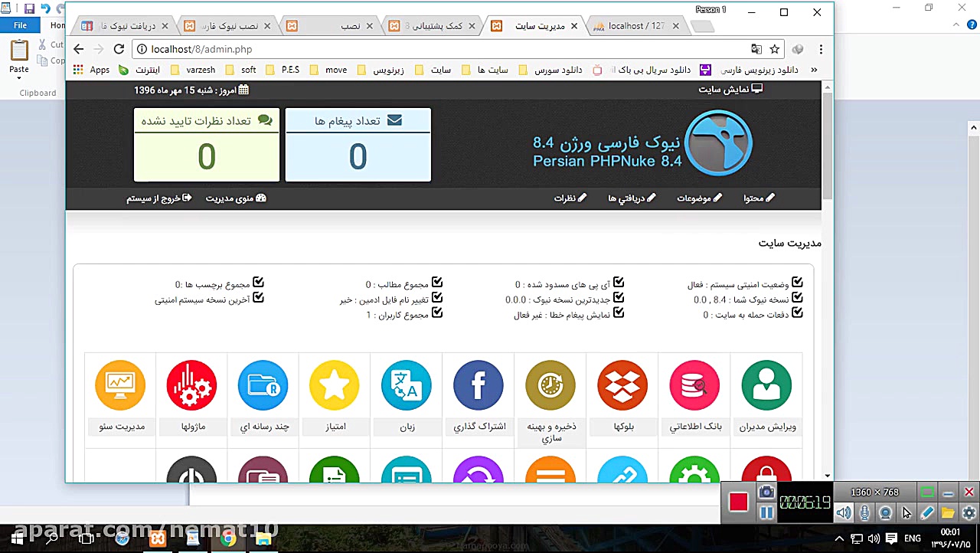Open the اشتراک گذاری sharing icon
Viewport: 980px width, 553px height.
tap(479, 385)
